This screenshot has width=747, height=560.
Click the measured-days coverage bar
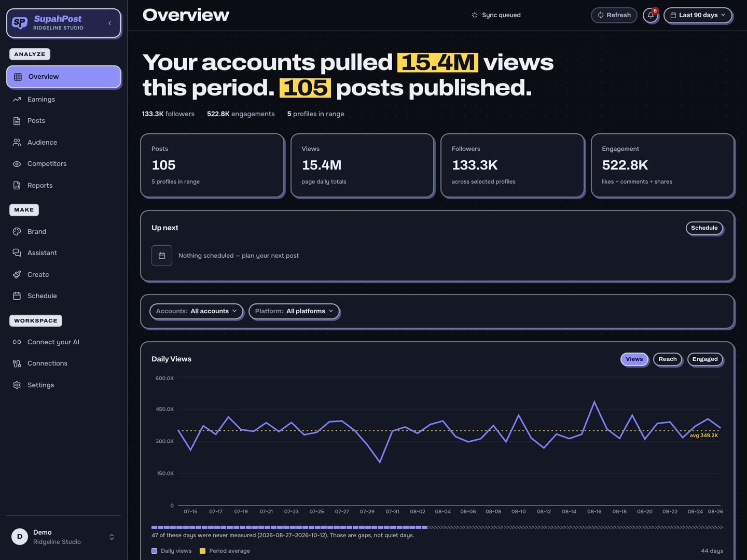tap(437, 527)
